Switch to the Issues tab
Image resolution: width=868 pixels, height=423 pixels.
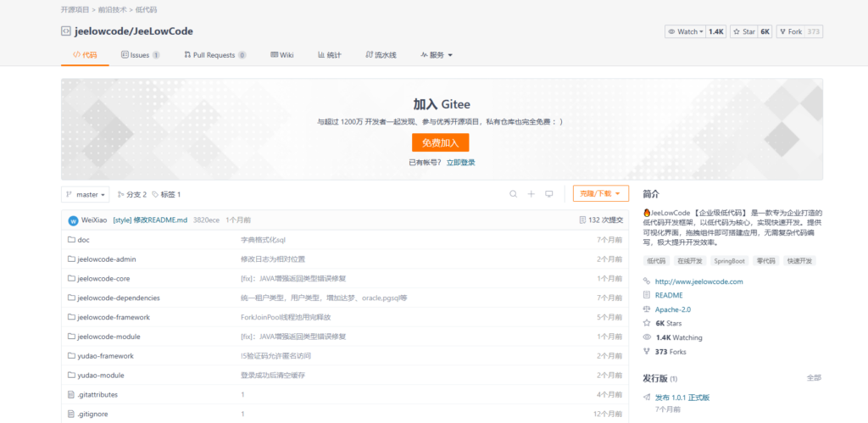click(136, 55)
